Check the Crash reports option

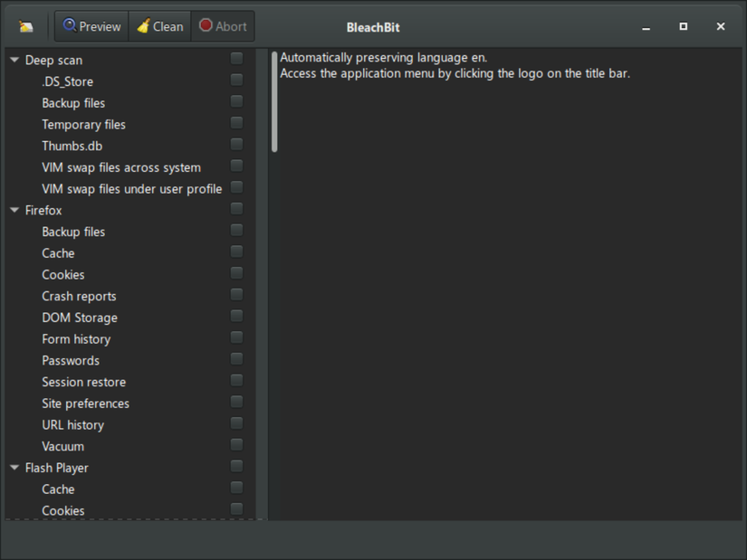click(236, 295)
